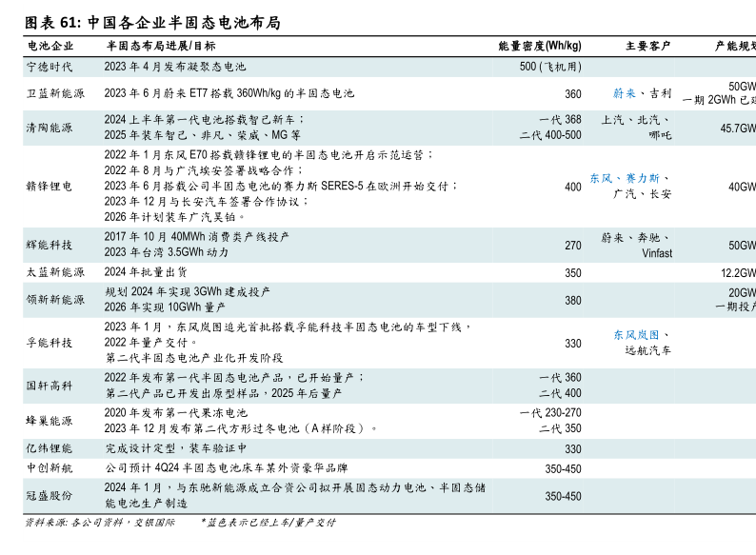Click the 清陶能源 company cell
The width and height of the screenshot is (756, 555).
(50, 128)
